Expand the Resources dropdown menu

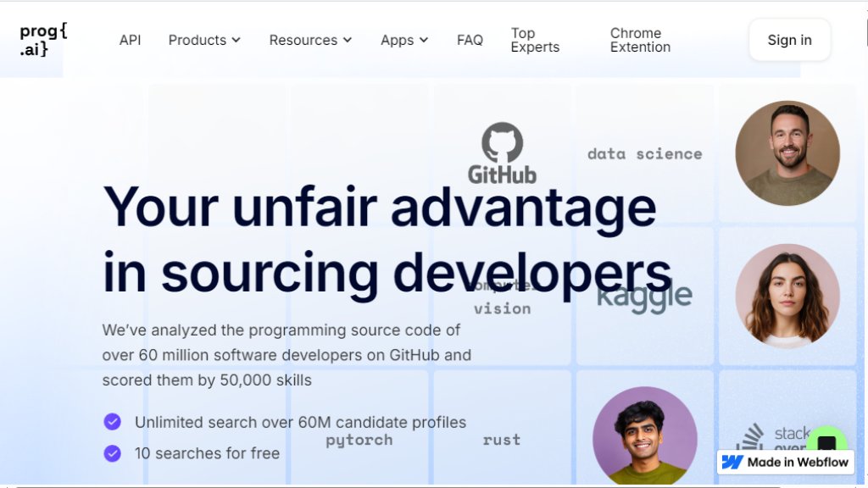pos(310,40)
